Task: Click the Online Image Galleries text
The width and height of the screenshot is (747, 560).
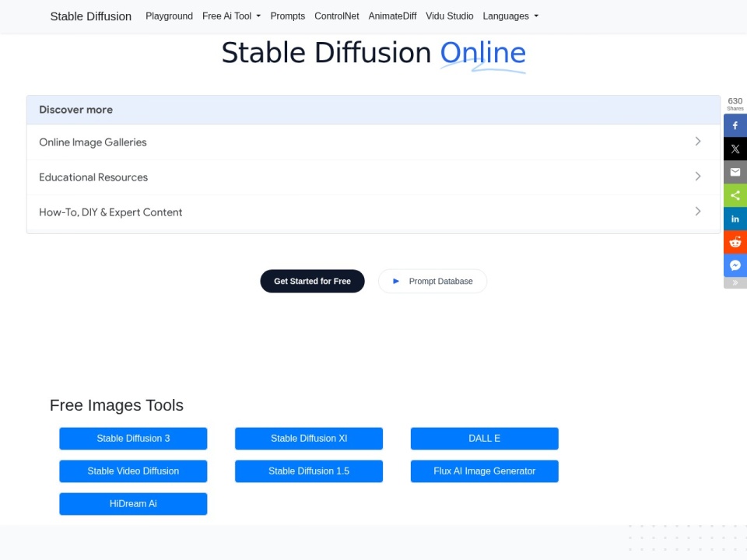Action: pyautogui.click(x=93, y=142)
